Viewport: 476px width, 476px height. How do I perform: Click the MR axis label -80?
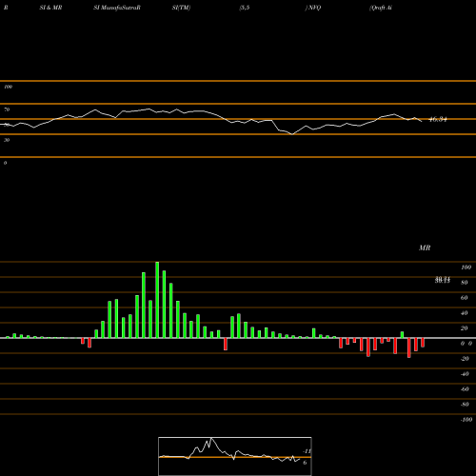click(x=465, y=405)
